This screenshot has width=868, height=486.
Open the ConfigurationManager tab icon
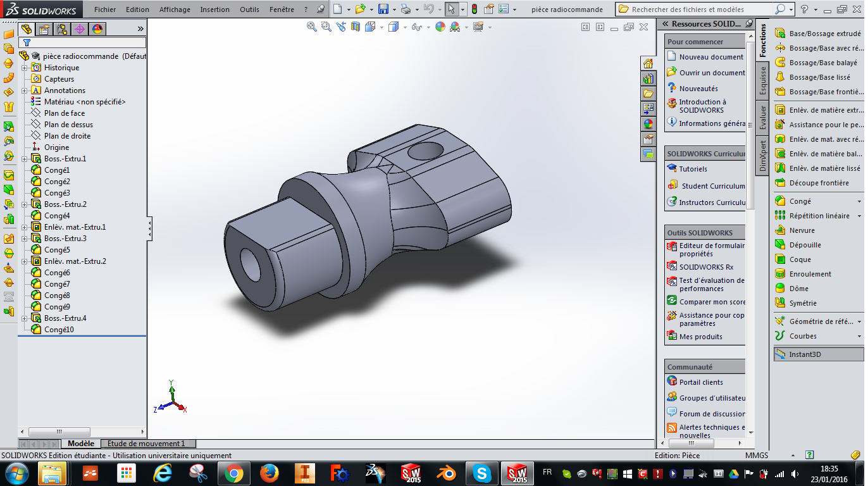tap(61, 29)
